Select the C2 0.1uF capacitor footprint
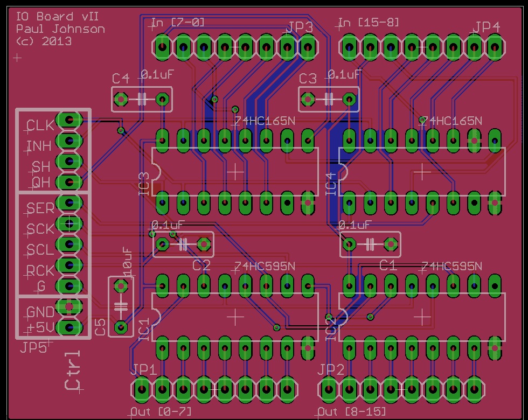 pos(183,245)
